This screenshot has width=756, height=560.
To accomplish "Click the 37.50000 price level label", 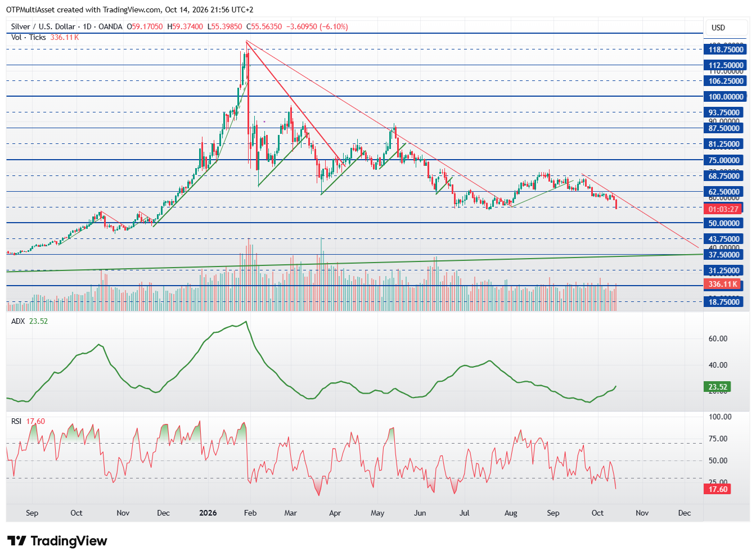I will pyautogui.click(x=723, y=255).
